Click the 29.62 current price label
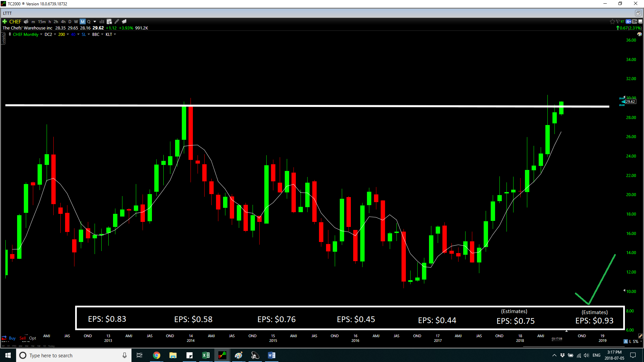The width and height of the screenshot is (644, 362). click(630, 102)
